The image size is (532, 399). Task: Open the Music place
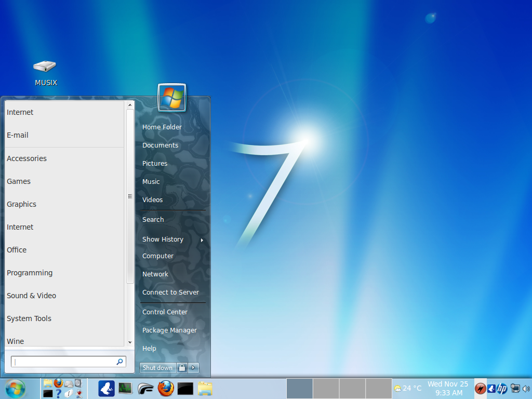pos(172,181)
